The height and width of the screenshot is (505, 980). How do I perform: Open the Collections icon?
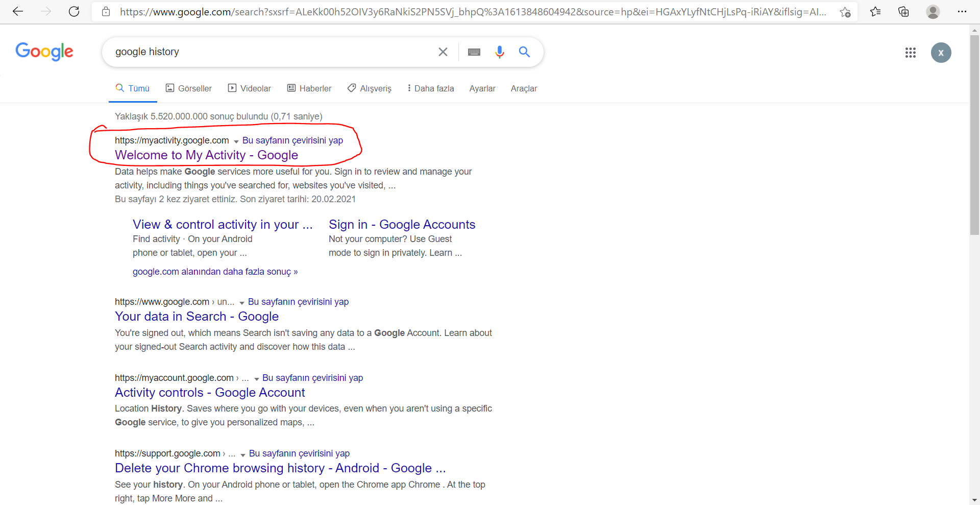pos(903,12)
